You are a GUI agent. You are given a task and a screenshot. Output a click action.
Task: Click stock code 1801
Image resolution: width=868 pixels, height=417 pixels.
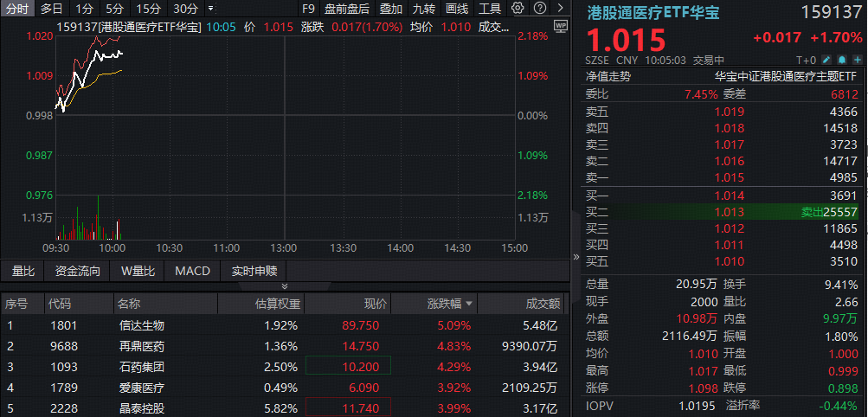62,325
